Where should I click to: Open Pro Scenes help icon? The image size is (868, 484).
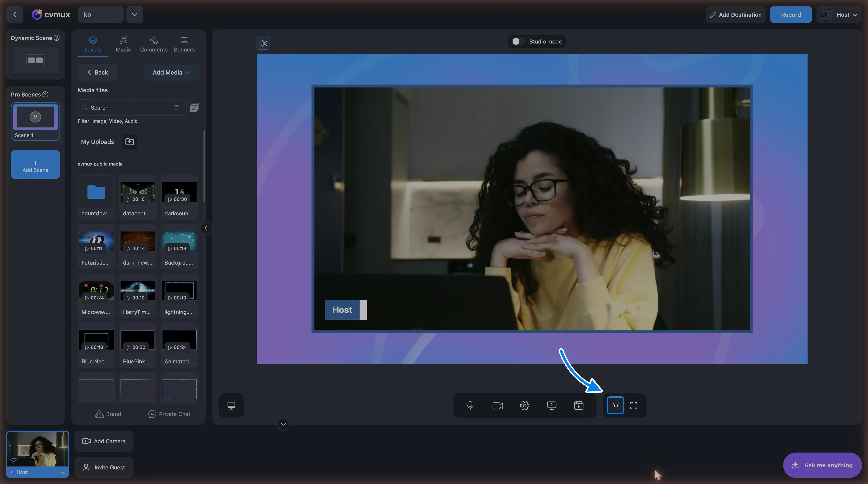[x=45, y=94]
